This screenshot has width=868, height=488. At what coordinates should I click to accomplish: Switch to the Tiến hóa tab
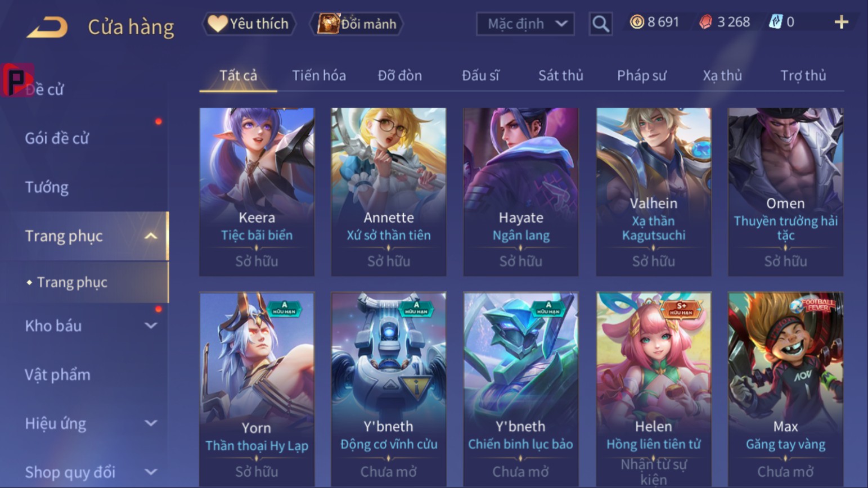[x=319, y=75]
